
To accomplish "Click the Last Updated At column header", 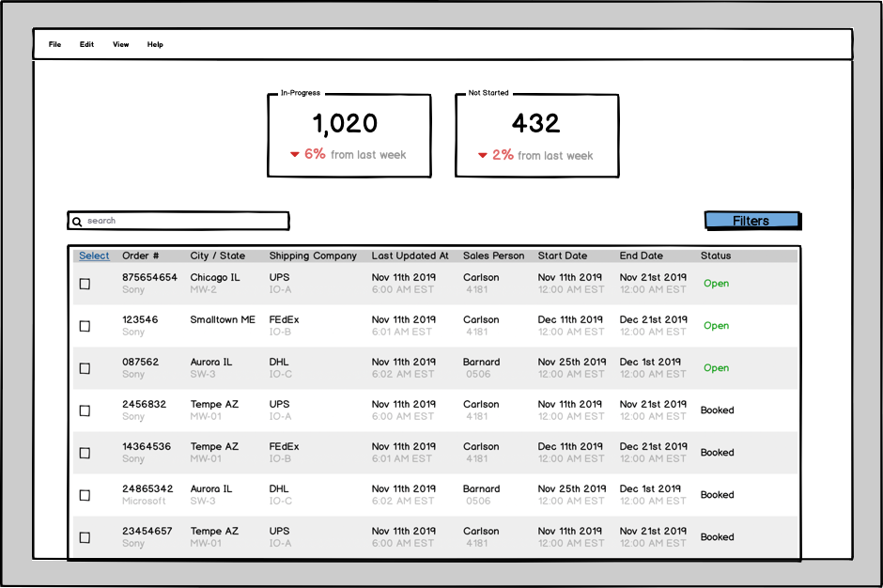I will pyautogui.click(x=410, y=255).
